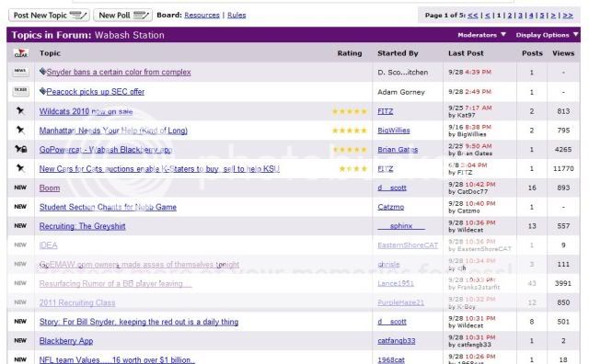Expand the Display Options dropdown
The width and height of the screenshot is (589, 364).
547,35
